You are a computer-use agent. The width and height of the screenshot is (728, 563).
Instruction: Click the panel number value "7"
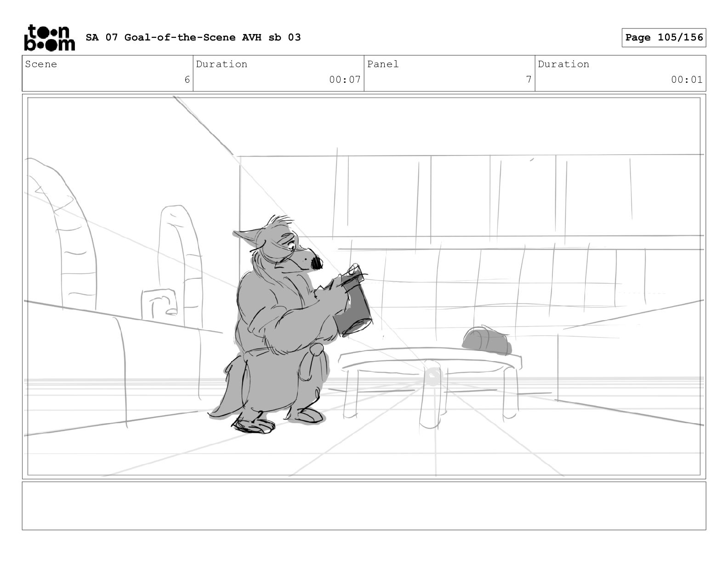(529, 80)
